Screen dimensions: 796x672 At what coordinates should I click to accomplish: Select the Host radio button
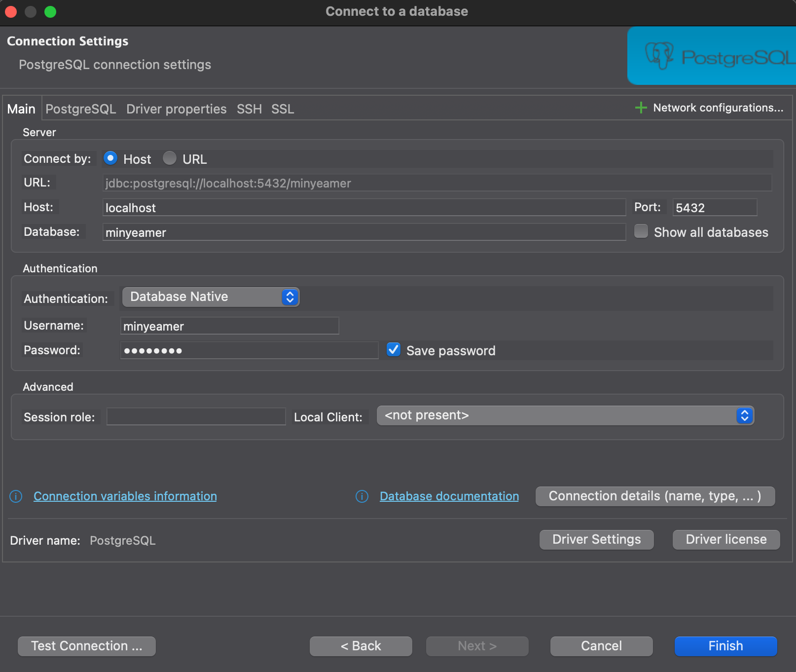pyautogui.click(x=110, y=158)
